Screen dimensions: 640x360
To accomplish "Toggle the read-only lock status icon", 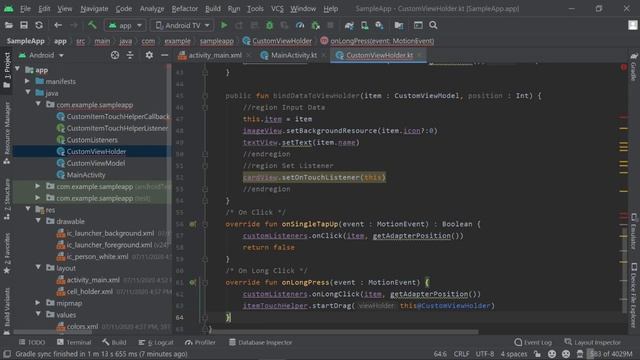I will (538, 354).
